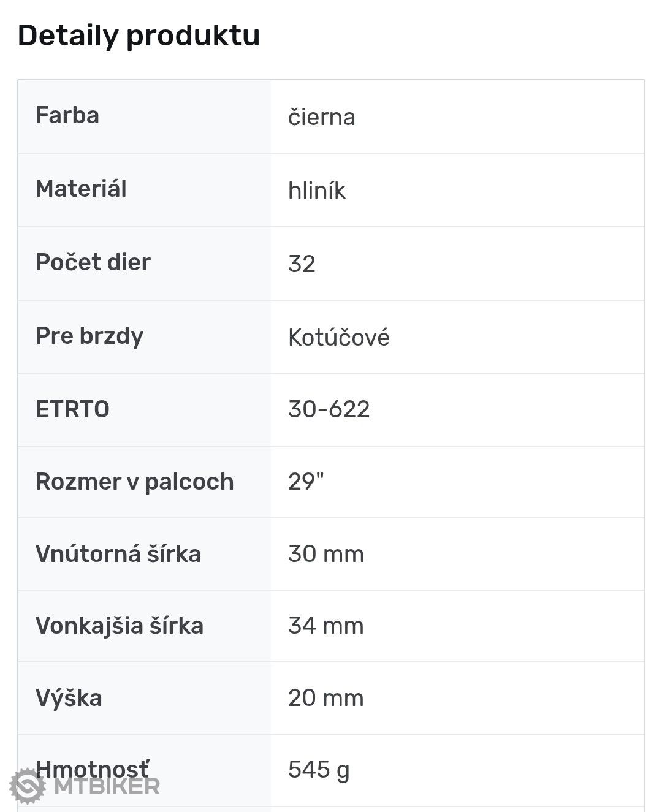Click the ETRTO row label

(x=72, y=409)
